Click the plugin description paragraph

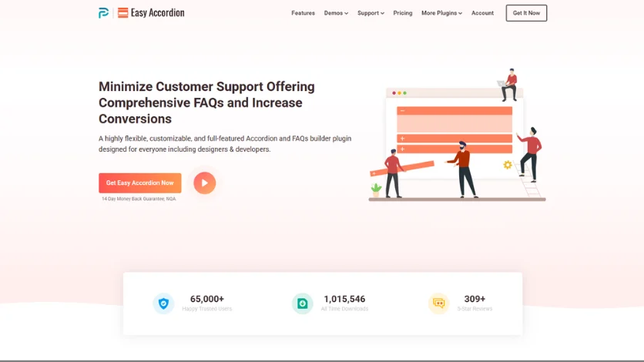(x=225, y=144)
